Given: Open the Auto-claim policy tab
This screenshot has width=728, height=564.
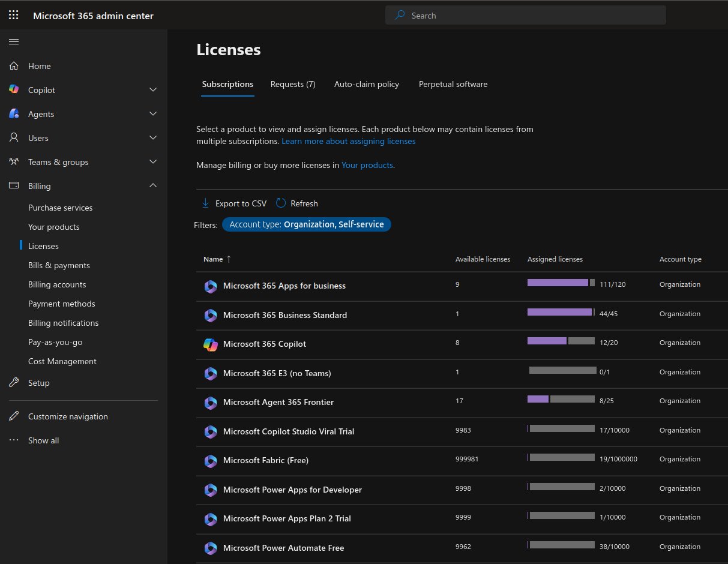Looking at the screenshot, I should click(367, 84).
